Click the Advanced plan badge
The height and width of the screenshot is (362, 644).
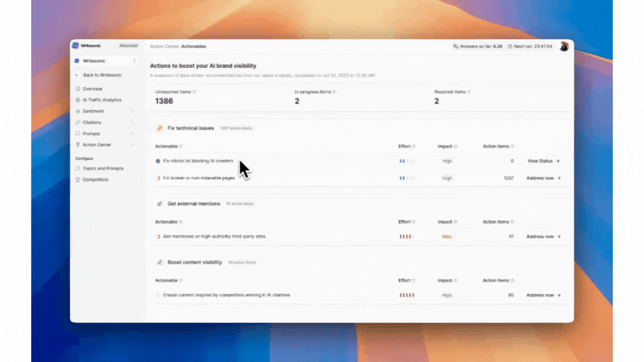point(128,46)
